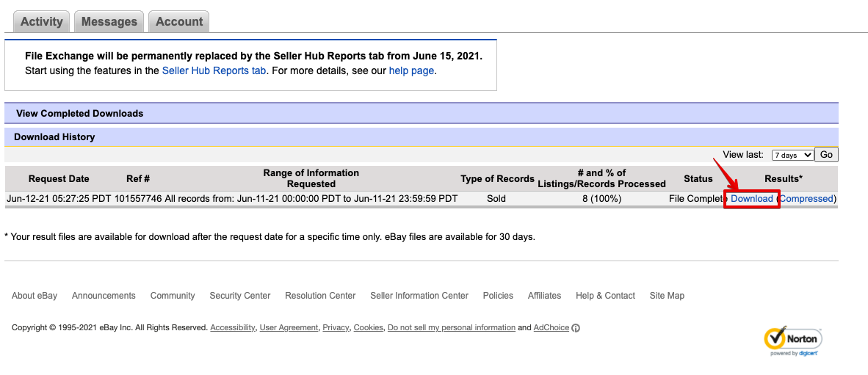Open the Accessibility link

pyautogui.click(x=233, y=327)
